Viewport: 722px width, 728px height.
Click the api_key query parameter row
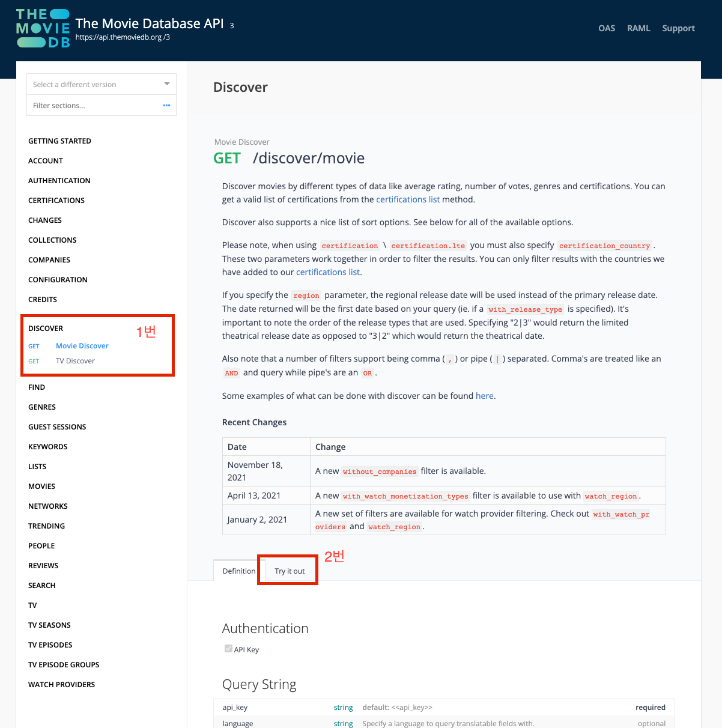444,707
